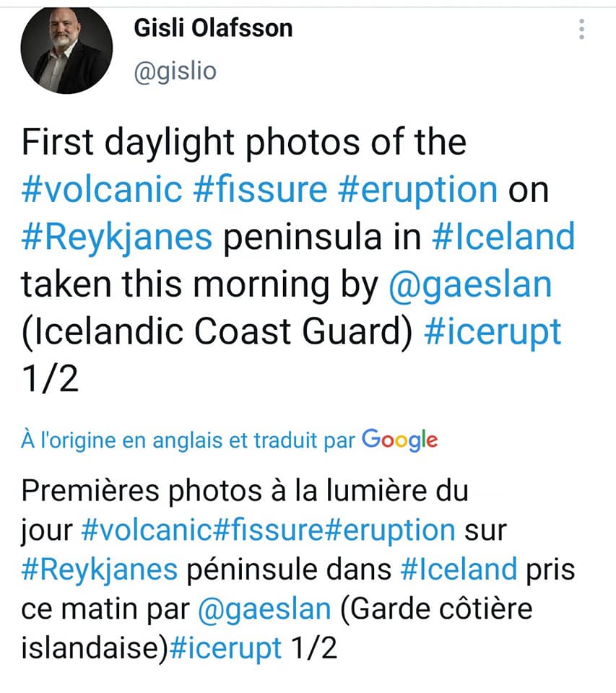
Task: Open #Iceland hashtag in French translation
Action: pos(459,570)
